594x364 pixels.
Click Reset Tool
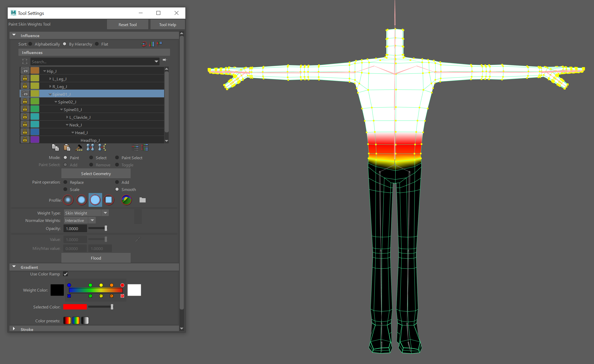pyautogui.click(x=128, y=25)
